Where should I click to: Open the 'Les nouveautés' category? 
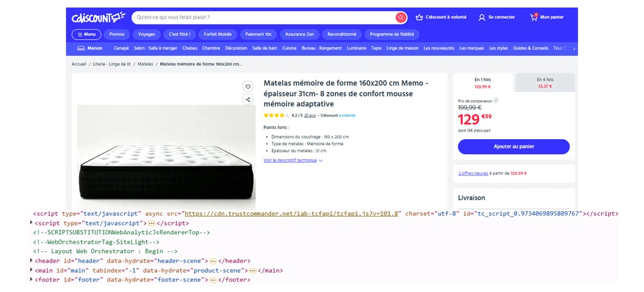[439, 48]
